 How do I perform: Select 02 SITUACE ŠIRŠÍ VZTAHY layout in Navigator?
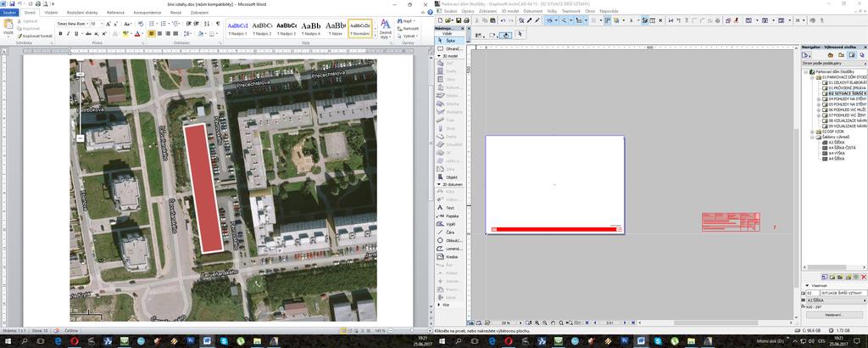pos(843,93)
